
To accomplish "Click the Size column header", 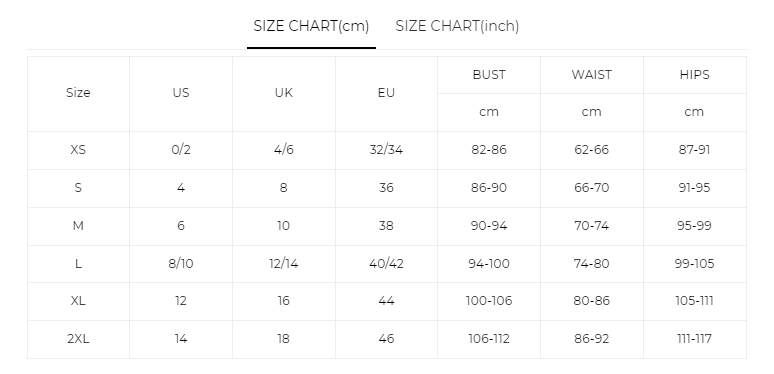I will click(x=78, y=93).
